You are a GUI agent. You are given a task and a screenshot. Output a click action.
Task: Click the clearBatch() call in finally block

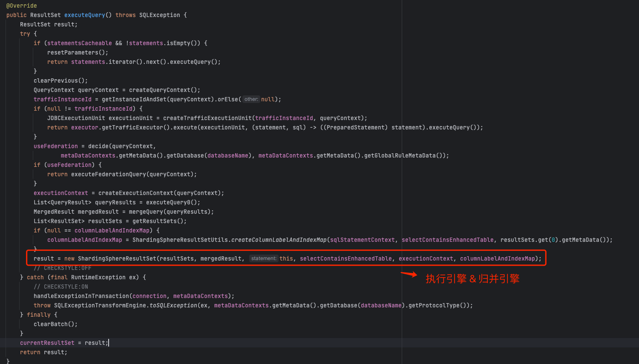pyautogui.click(x=55, y=324)
